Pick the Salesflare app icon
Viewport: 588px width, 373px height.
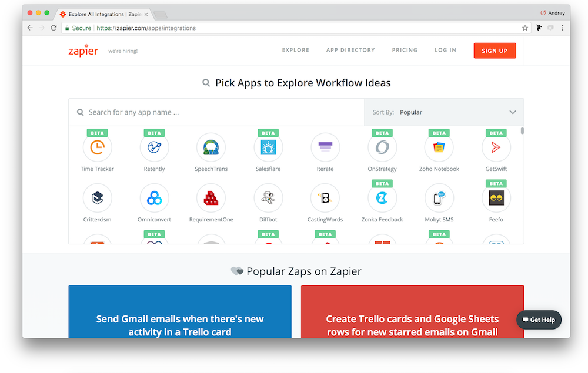tap(268, 147)
